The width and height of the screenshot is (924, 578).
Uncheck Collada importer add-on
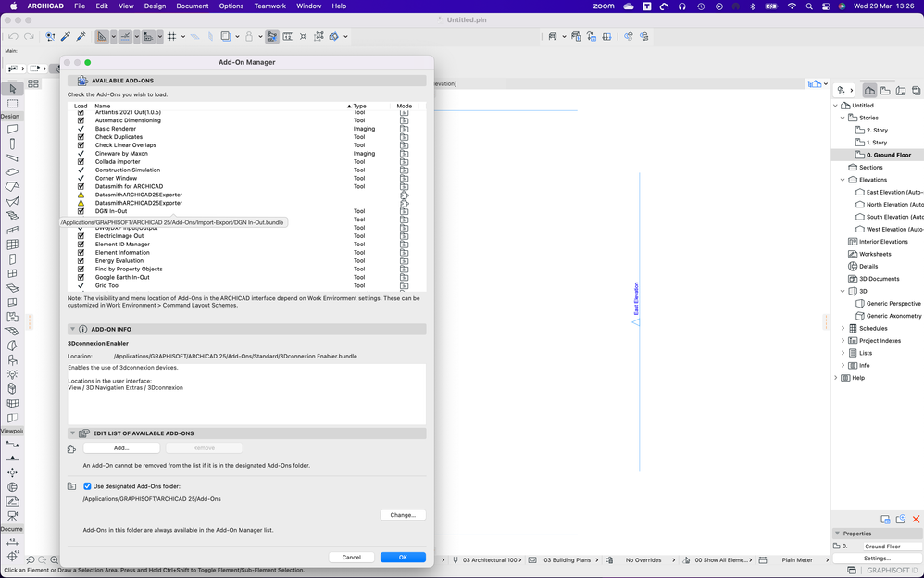pyautogui.click(x=81, y=161)
